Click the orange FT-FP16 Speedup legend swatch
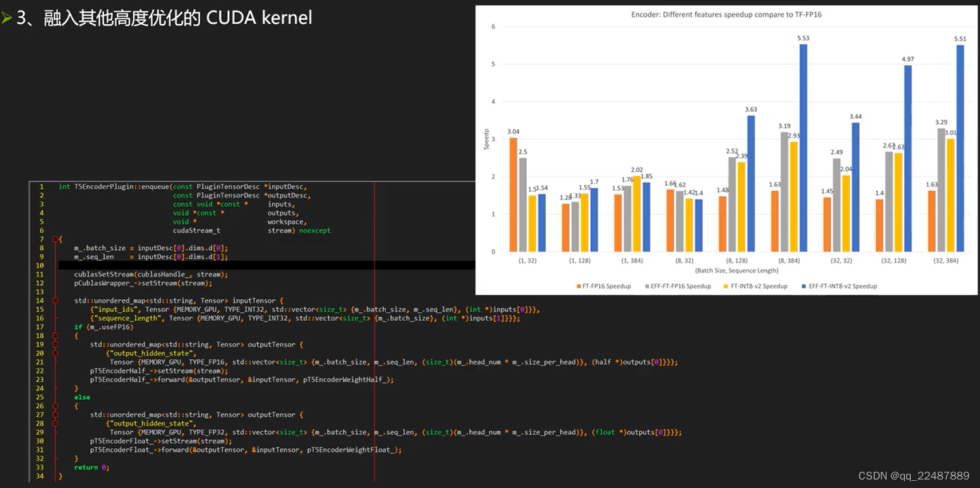This screenshot has height=488, width=980. tap(578, 286)
